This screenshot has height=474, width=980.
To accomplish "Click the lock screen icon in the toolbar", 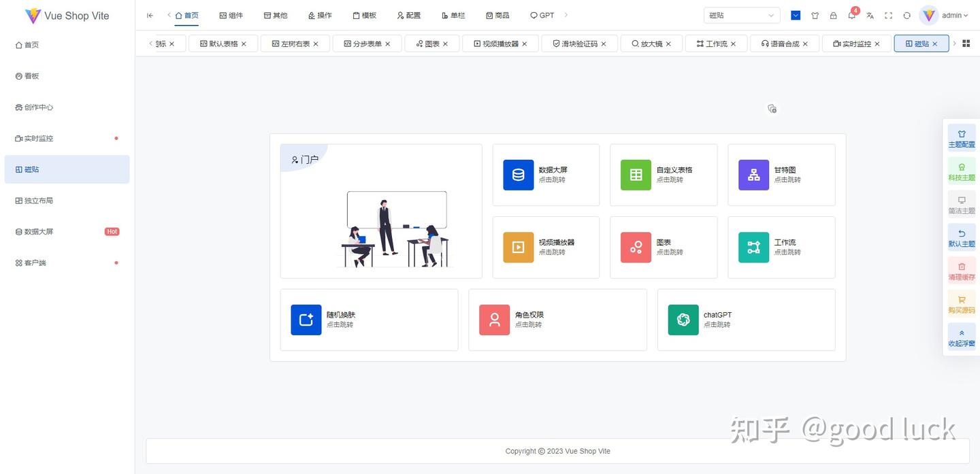I will [x=833, y=14].
